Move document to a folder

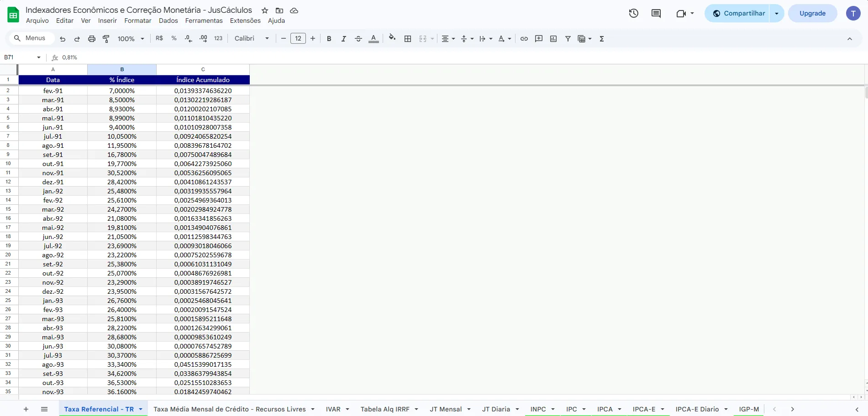click(x=279, y=10)
